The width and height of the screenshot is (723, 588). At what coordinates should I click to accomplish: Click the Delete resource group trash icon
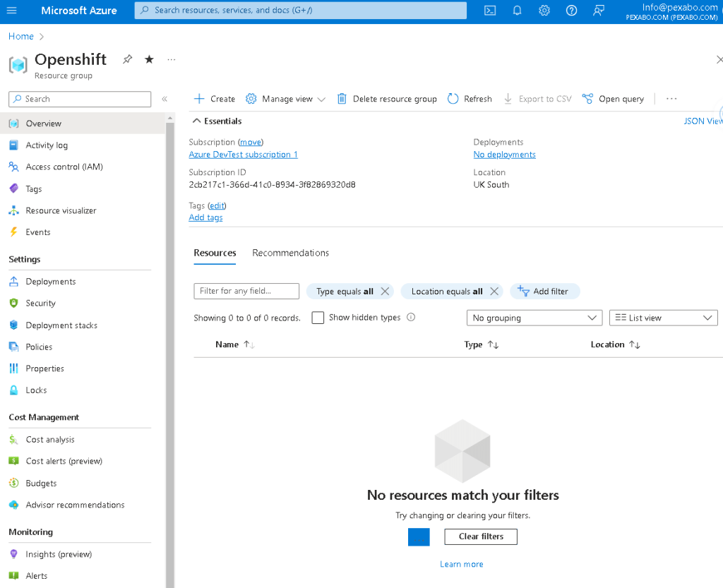(x=342, y=99)
